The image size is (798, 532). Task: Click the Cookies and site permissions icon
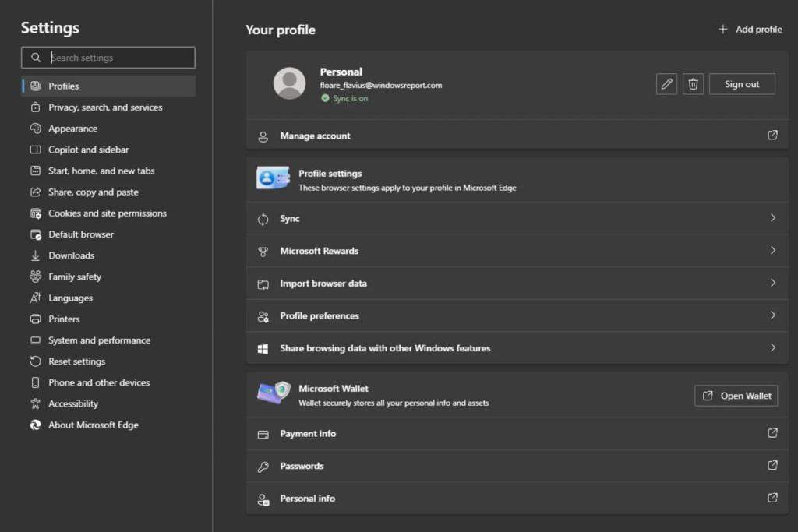click(x=36, y=213)
